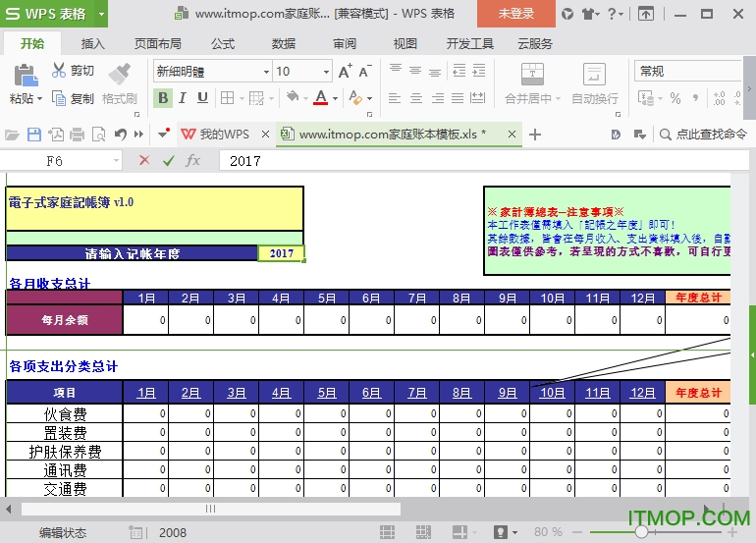
Task: Open font name dropdown 新細明體
Action: click(266, 72)
